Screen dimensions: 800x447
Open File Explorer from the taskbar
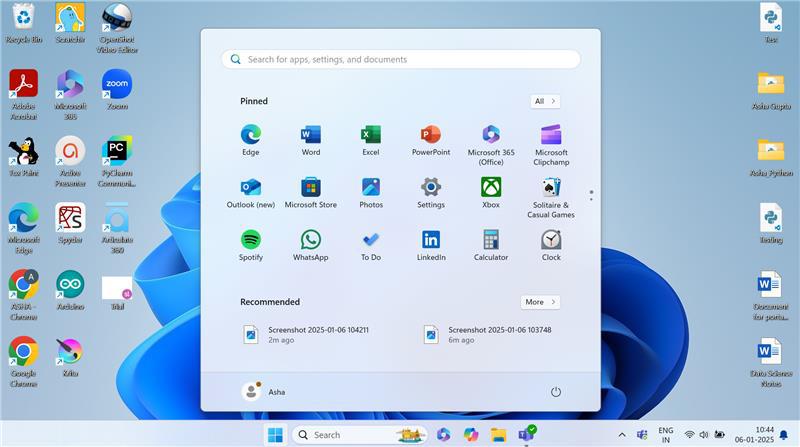[x=498, y=435]
